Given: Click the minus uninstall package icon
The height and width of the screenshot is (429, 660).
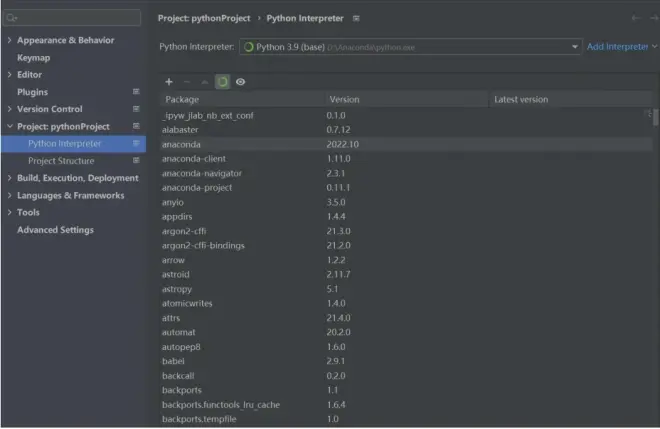Looking at the screenshot, I should (187, 82).
